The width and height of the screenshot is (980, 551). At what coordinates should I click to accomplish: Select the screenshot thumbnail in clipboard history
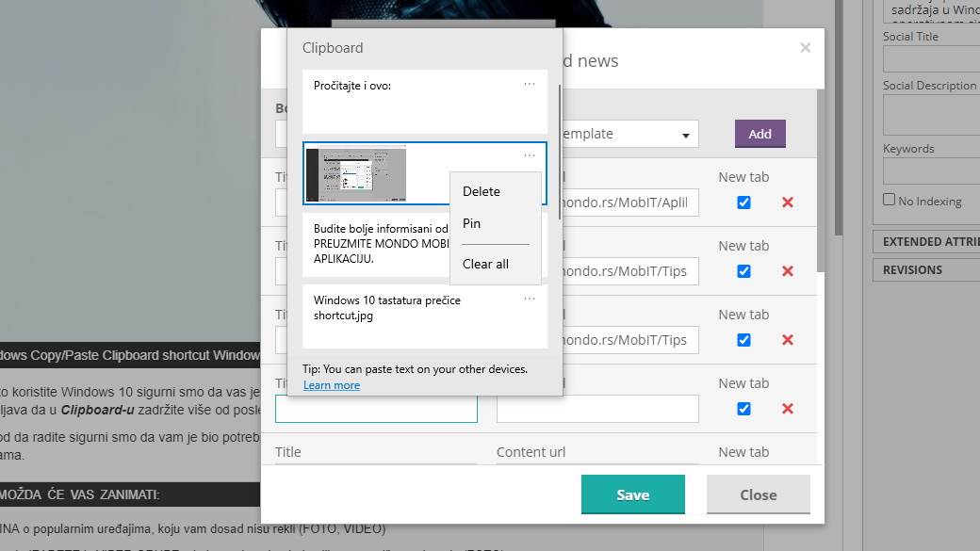356,174
